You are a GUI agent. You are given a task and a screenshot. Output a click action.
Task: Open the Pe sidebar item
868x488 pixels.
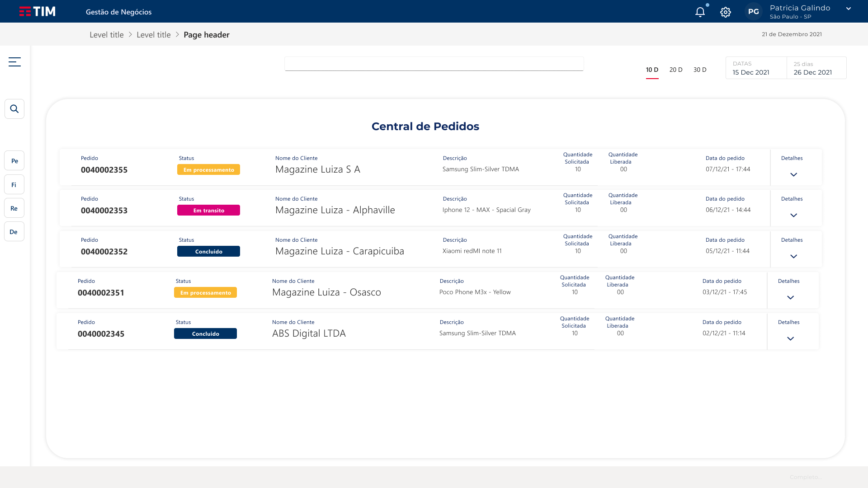click(14, 160)
